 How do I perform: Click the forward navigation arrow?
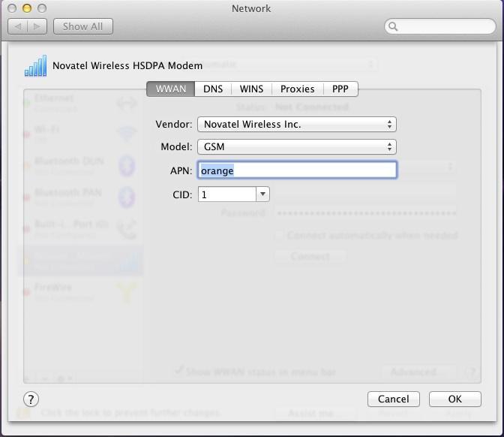pyautogui.click(x=37, y=26)
